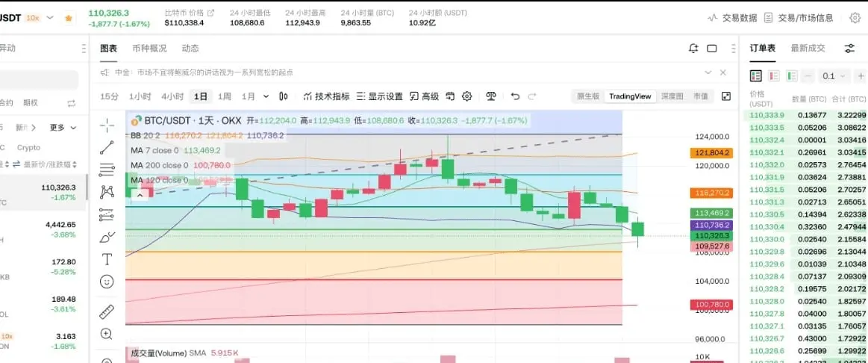Select the 1日 timeframe
The height and width of the screenshot is (363, 868).
click(x=200, y=96)
